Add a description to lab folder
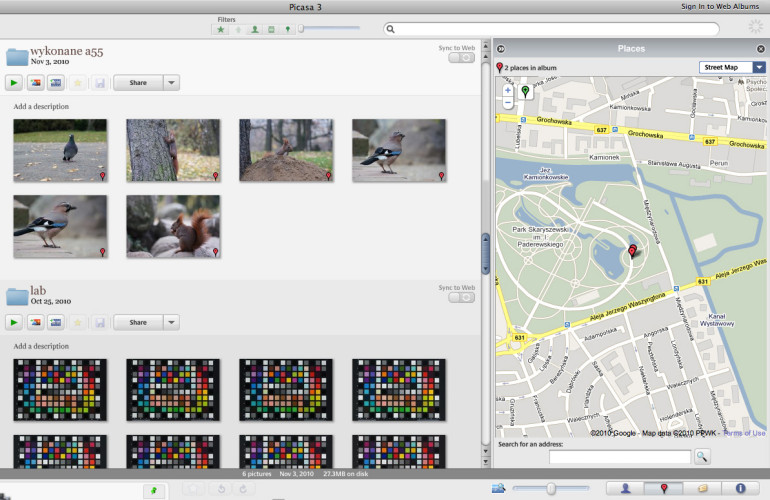 point(41,346)
